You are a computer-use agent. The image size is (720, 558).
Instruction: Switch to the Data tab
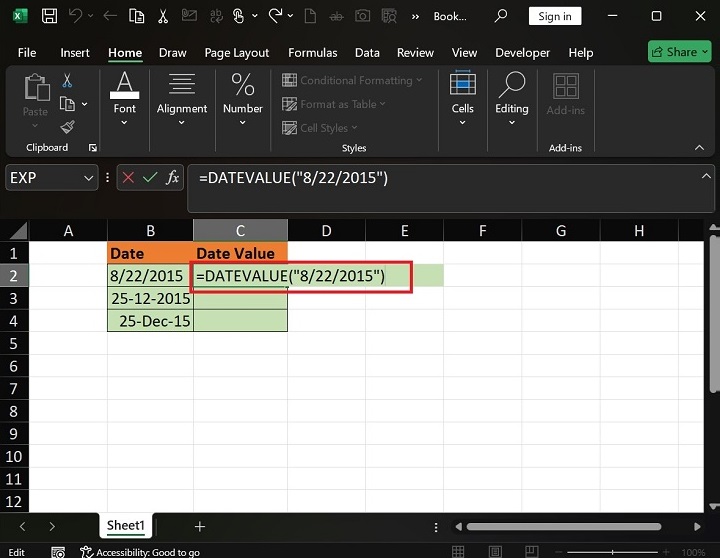(367, 53)
